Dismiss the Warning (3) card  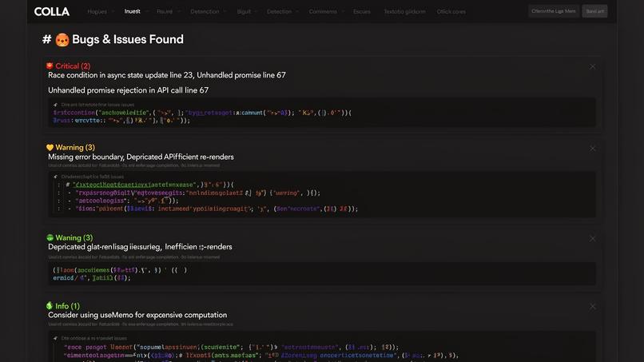tap(592, 149)
